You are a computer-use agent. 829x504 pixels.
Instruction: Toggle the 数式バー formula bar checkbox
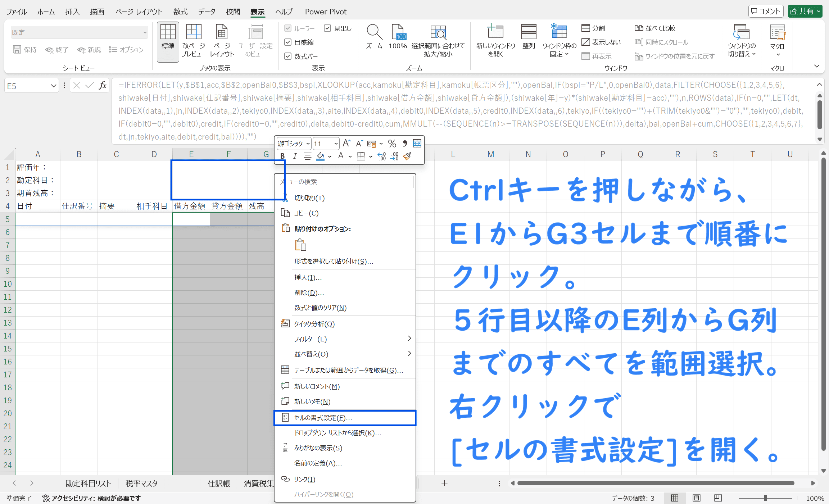(288, 56)
